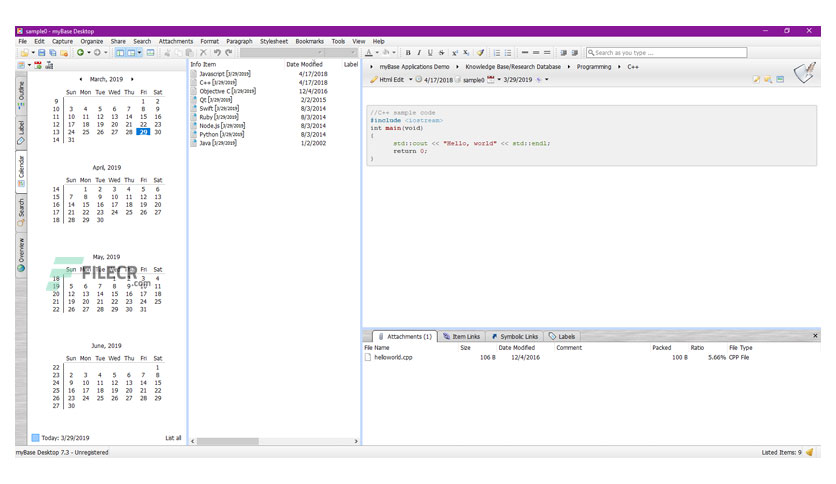This screenshot has height=484, width=836.
Task: Select the Attachments (1) tab
Action: [x=405, y=336]
